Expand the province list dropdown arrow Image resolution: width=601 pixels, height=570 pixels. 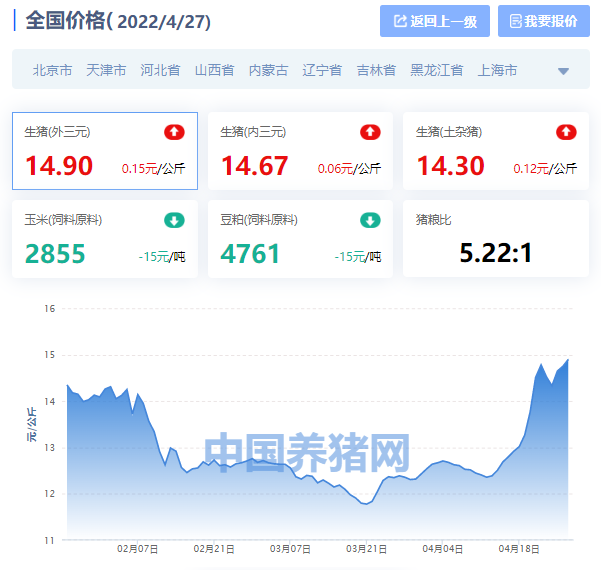point(563,71)
